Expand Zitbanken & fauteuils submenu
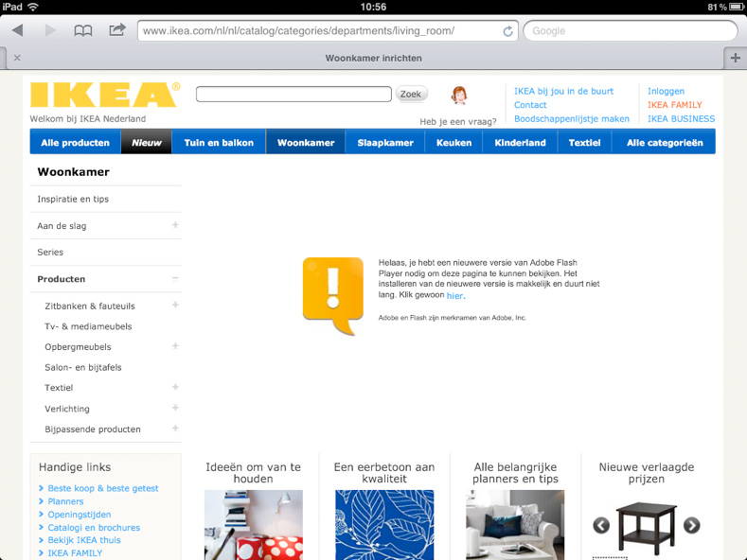747x560 pixels. [175, 306]
